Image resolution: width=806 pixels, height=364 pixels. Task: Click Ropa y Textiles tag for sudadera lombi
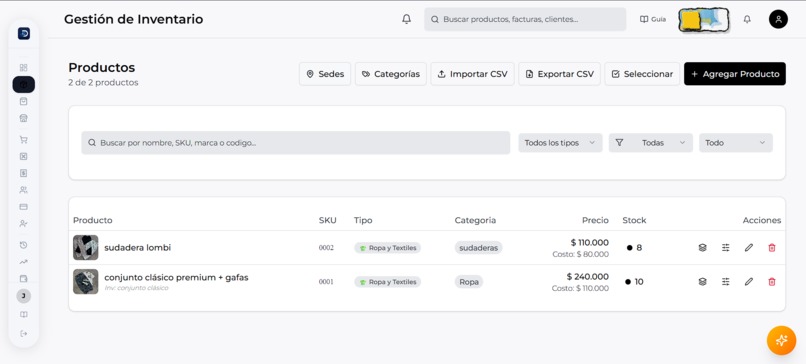tap(388, 248)
